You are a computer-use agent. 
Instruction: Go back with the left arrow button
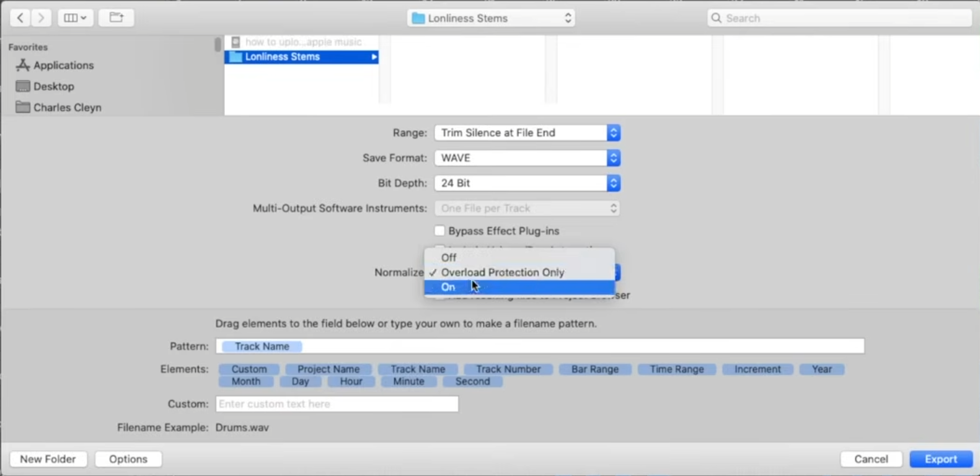(20, 18)
